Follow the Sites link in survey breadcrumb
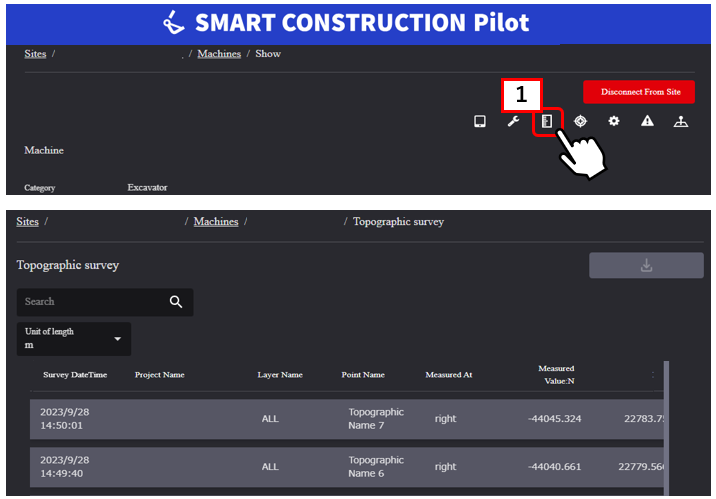The image size is (716, 499). coord(27,222)
